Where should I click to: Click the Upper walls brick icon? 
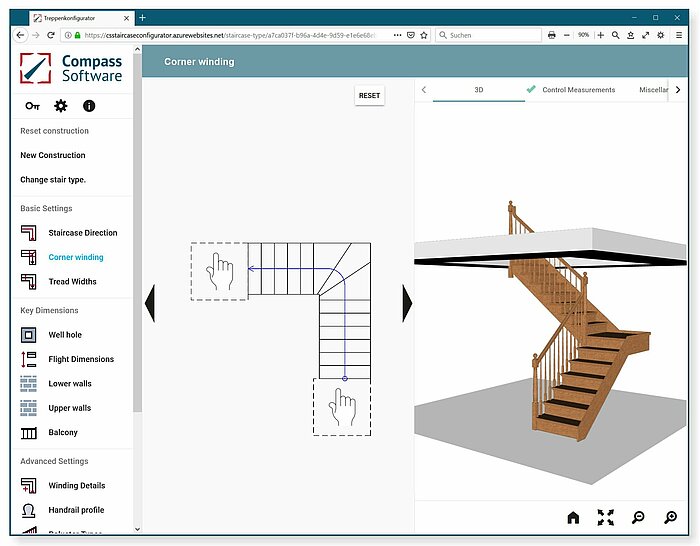tap(29, 408)
